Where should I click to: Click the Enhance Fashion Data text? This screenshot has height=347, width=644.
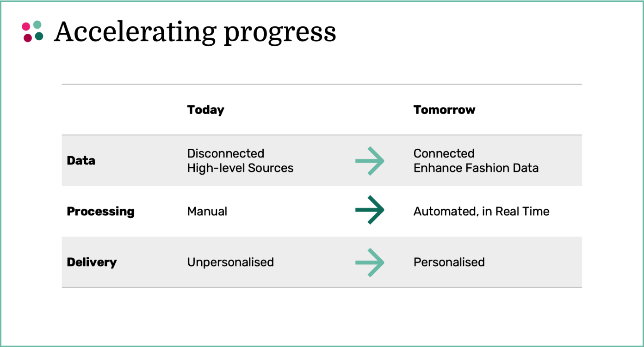click(x=476, y=168)
